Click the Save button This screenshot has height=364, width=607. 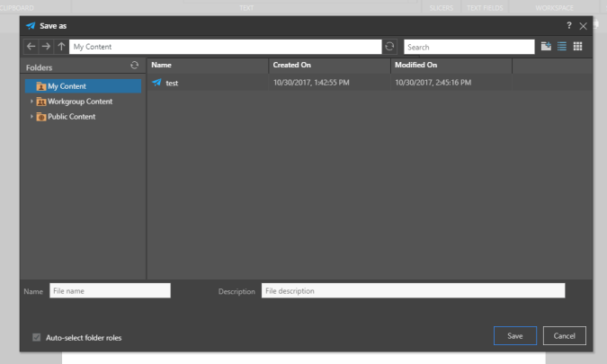(515, 336)
